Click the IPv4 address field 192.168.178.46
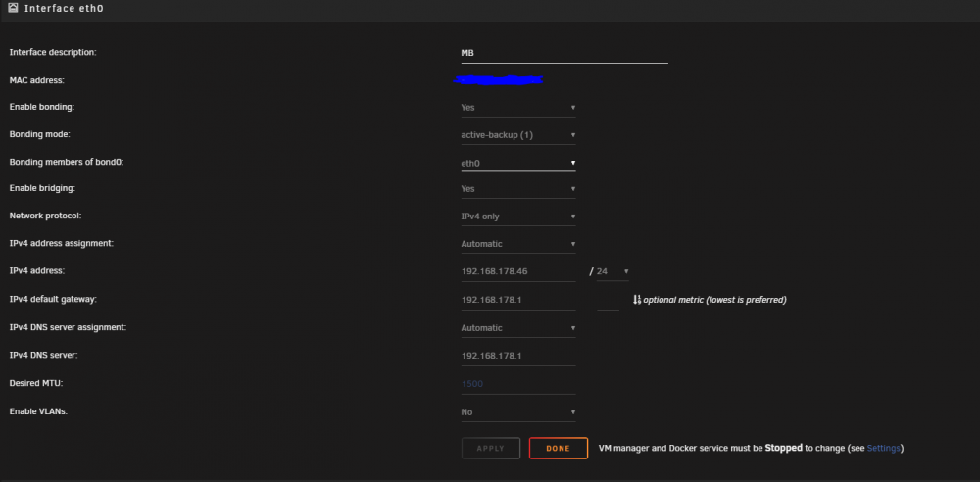This screenshot has width=980, height=482. 518,272
